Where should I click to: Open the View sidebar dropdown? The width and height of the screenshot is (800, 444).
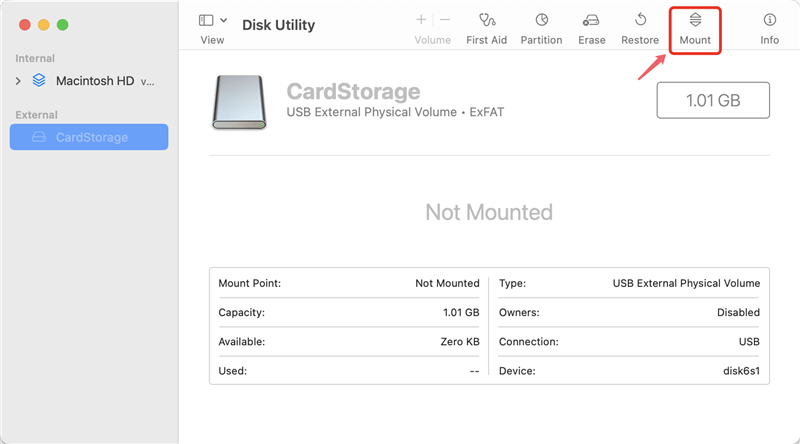coord(206,20)
